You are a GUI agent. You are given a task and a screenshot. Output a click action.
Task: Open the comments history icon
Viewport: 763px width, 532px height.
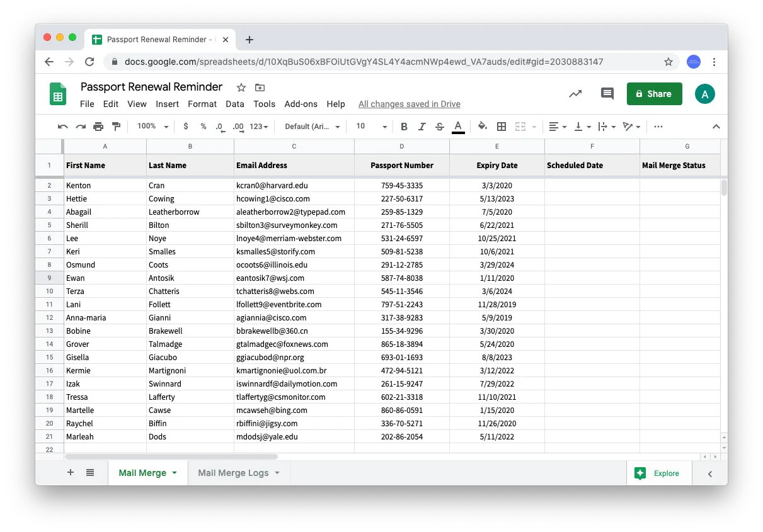pyautogui.click(x=607, y=94)
